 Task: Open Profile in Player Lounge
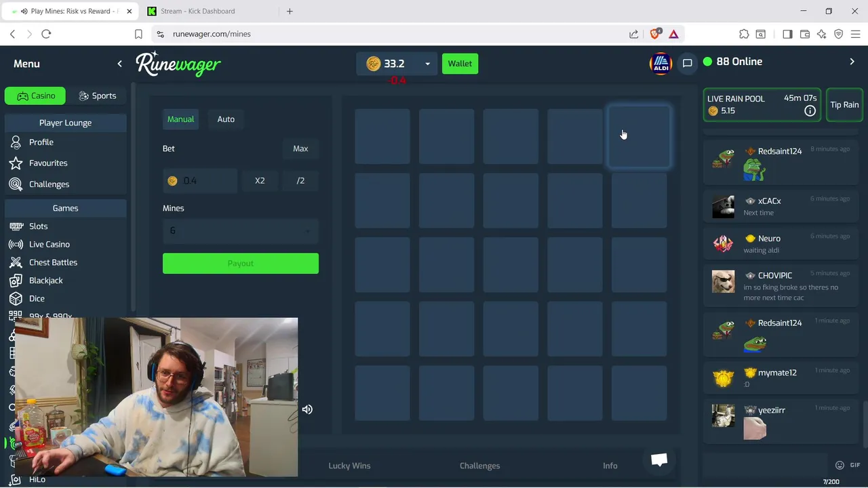[41, 142]
